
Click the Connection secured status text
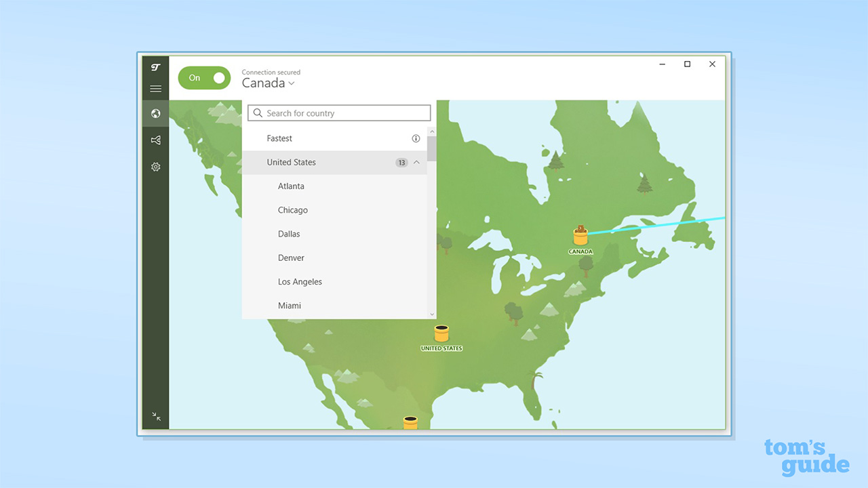point(271,72)
